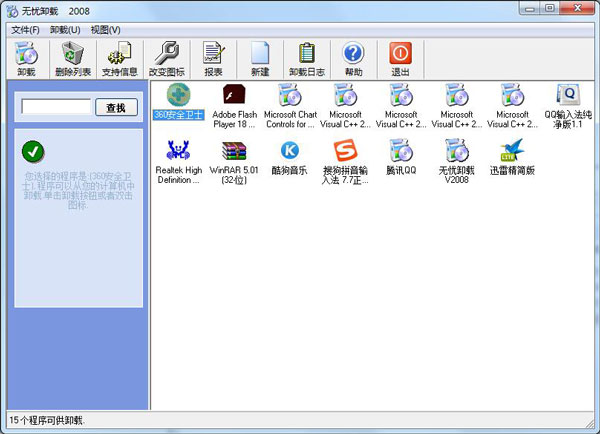Open the 视图(V) menu
This screenshot has width=600, height=434.
106,30
